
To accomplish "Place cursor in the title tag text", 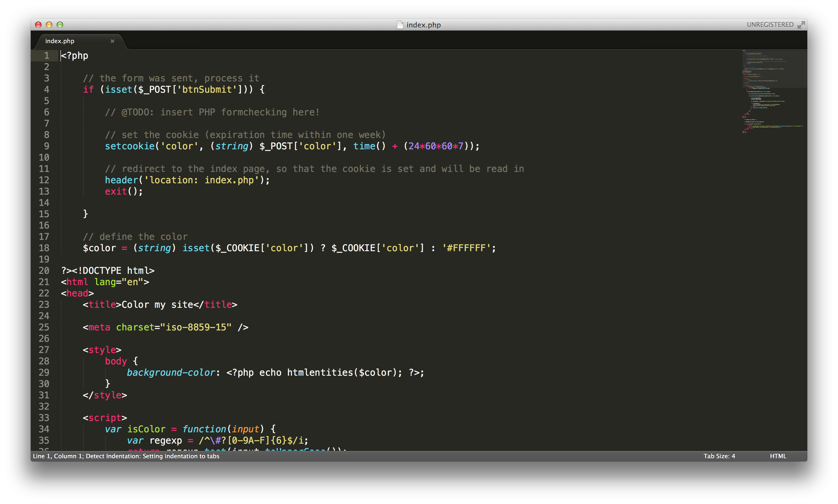I will [157, 305].
